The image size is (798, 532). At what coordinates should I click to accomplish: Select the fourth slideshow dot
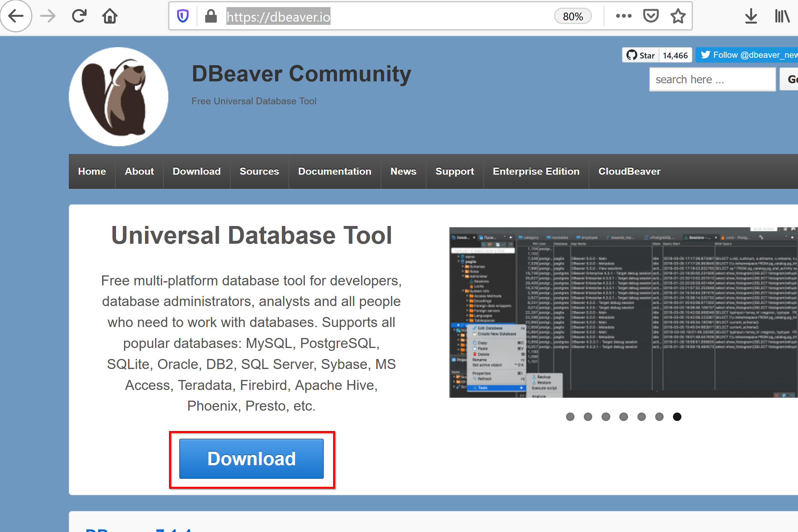(624, 417)
